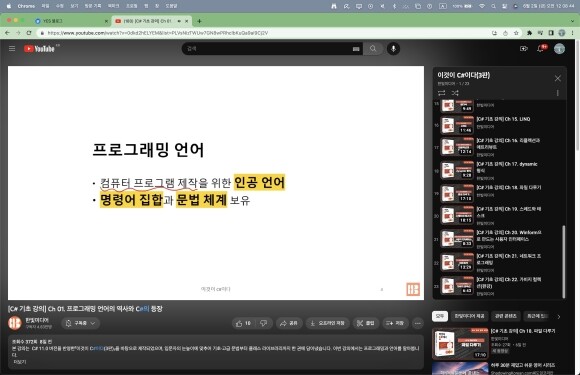Expand the subscribed bell dropdown

[80, 323]
